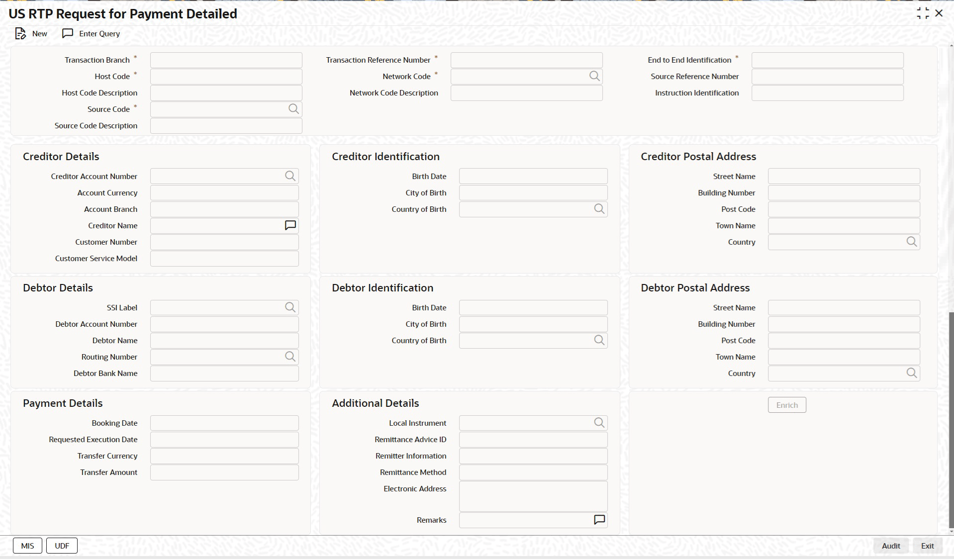Click the New record icon
This screenshot has height=560, width=954.
20,34
